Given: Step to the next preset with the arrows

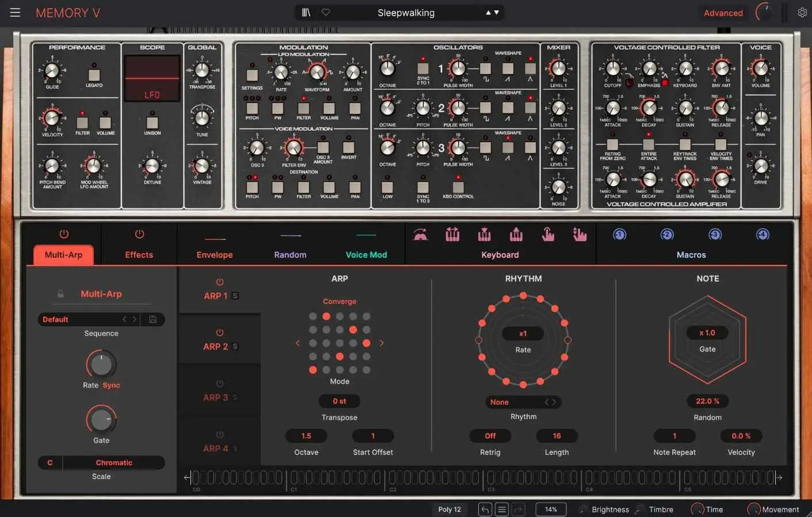Looking at the screenshot, I should tap(497, 13).
